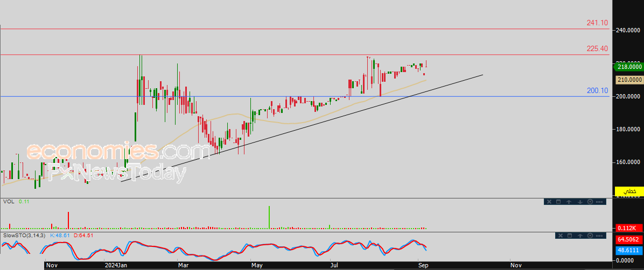Maximize the VOL indicator panel
644x270 pixels.
558,202
